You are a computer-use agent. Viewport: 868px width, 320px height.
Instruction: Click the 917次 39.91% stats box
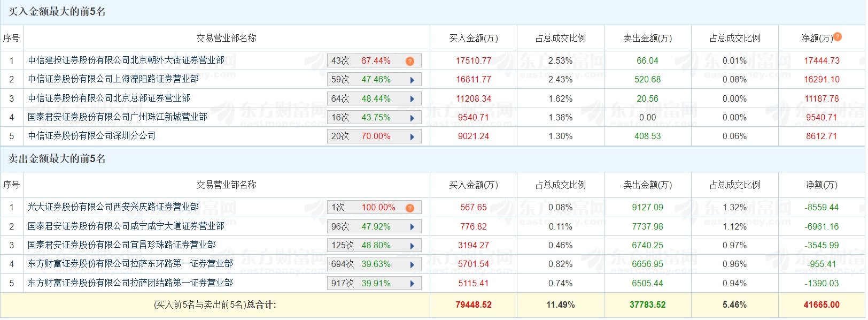[x=374, y=284]
